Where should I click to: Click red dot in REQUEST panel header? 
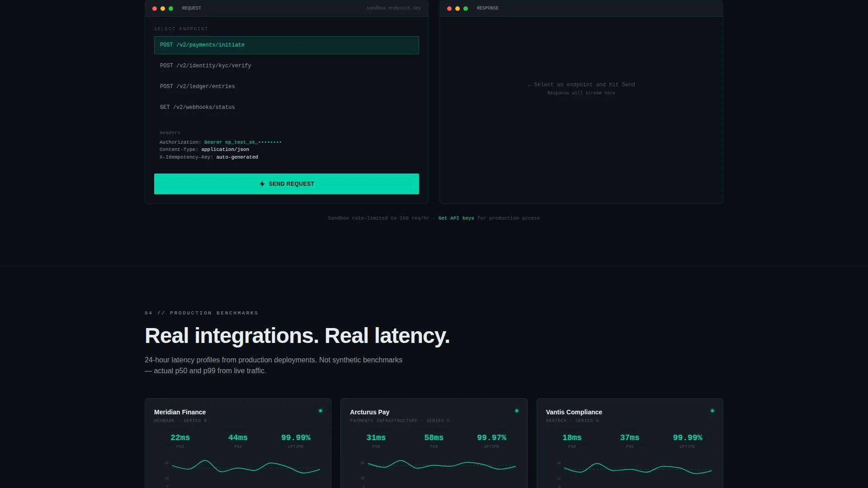pyautogui.click(x=155, y=9)
